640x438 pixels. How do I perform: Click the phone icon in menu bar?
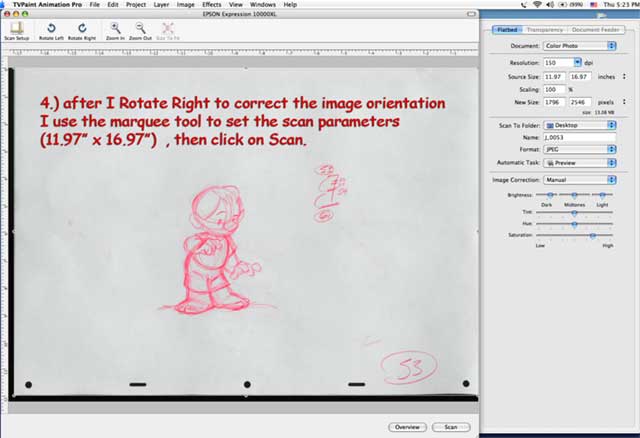pyautogui.click(x=524, y=4)
